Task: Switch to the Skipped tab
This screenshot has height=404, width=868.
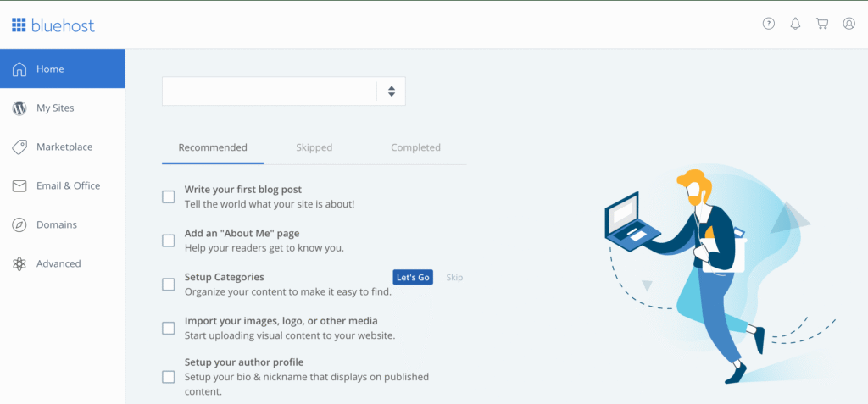Action: click(x=314, y=147)
